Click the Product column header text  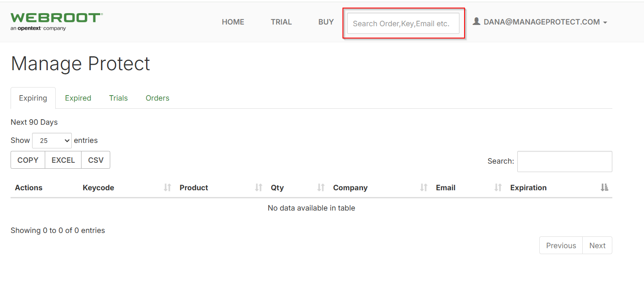(x=194, y=188)
